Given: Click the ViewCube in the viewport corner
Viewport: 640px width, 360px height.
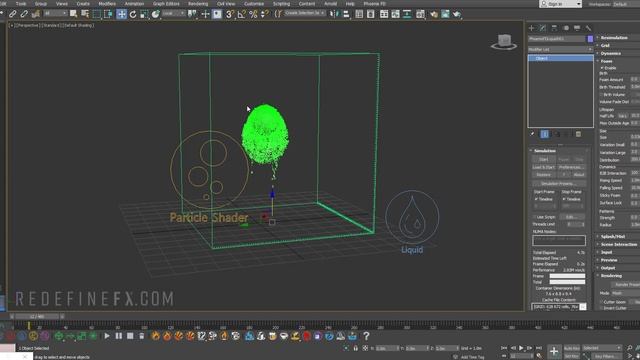Looking at the screenshot, I should pos(504,41).
